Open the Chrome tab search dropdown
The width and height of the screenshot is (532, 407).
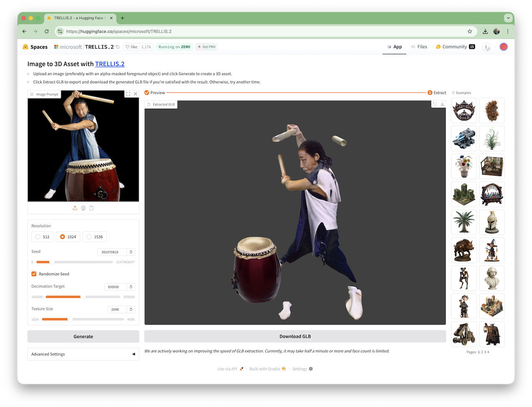pos(508,18)
